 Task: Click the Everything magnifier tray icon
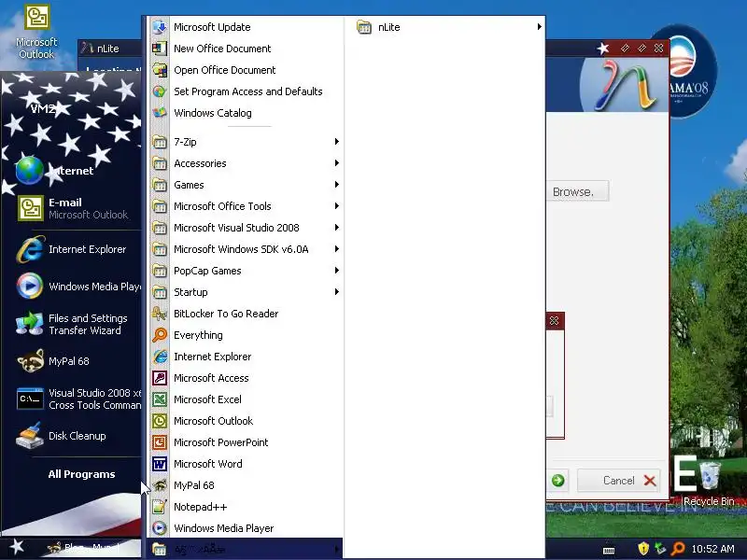coord(678,549)
